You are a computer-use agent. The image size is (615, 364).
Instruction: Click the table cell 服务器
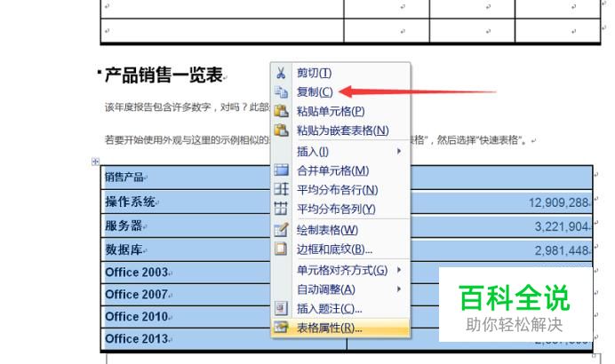click(x=124, y=226)
